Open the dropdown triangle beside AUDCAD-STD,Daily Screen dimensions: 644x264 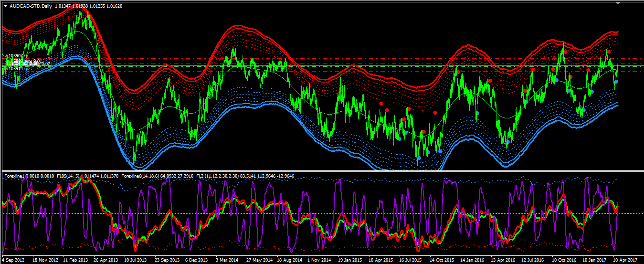coord(5,6)
